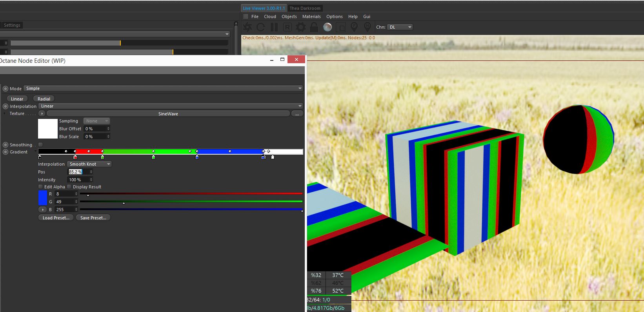Minimize the Octane Node Editor window
The image size is (644, 312).
(272, 60)
